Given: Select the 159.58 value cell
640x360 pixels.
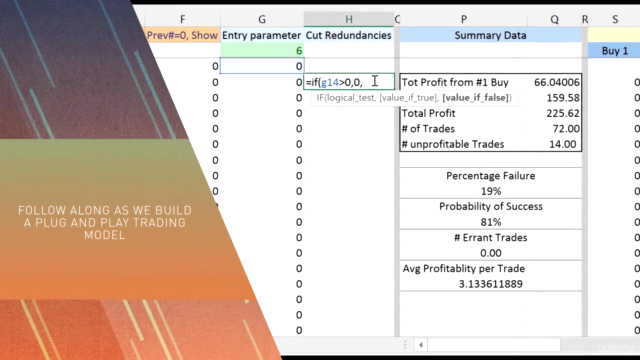Looking at the screenshot, I should [554, 98].
